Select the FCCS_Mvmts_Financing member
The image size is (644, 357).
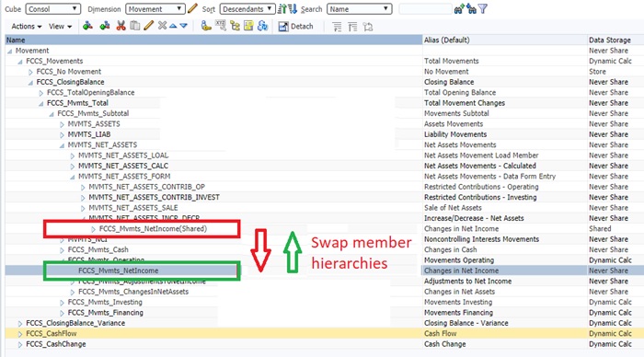coord(106,313)
